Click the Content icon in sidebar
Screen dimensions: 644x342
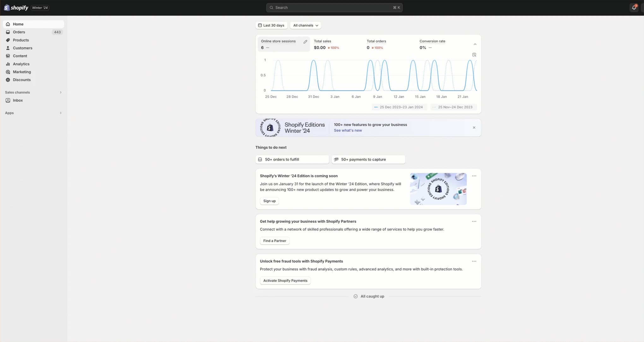[x=8, y=56]
